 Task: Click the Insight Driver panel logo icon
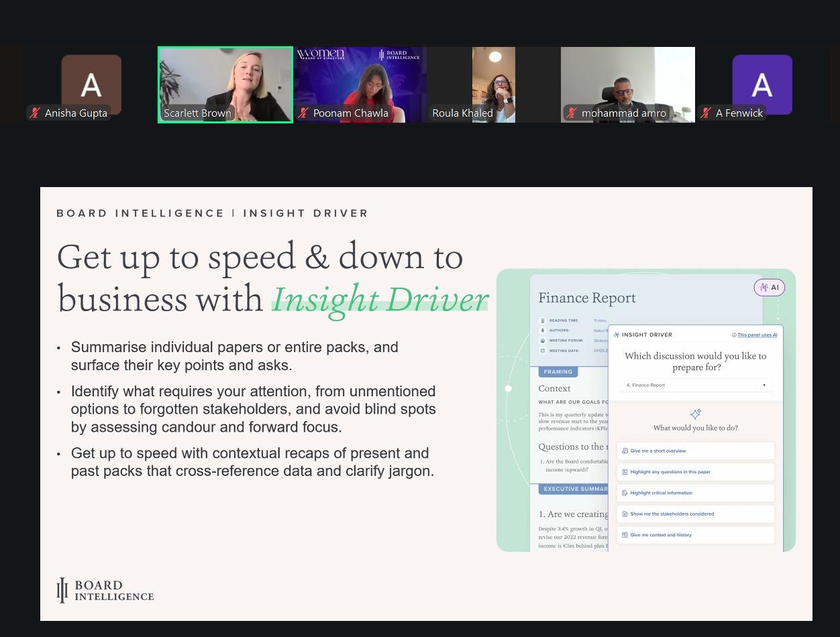point(617,335)
